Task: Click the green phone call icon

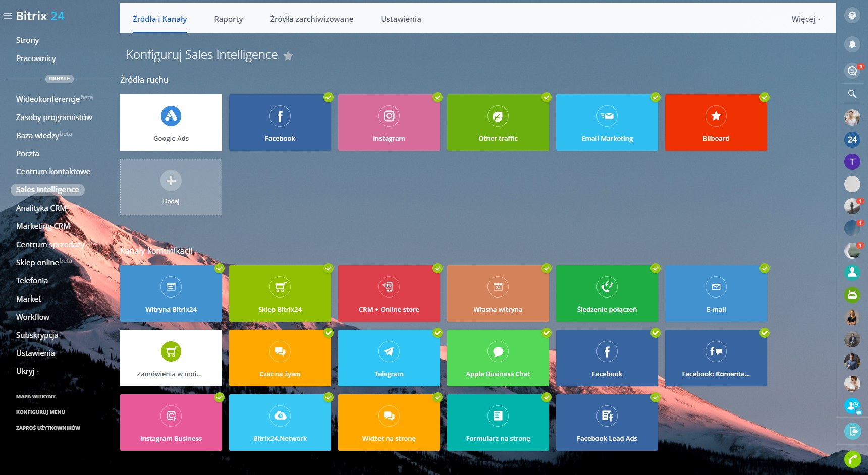Action: coord(852,459)
